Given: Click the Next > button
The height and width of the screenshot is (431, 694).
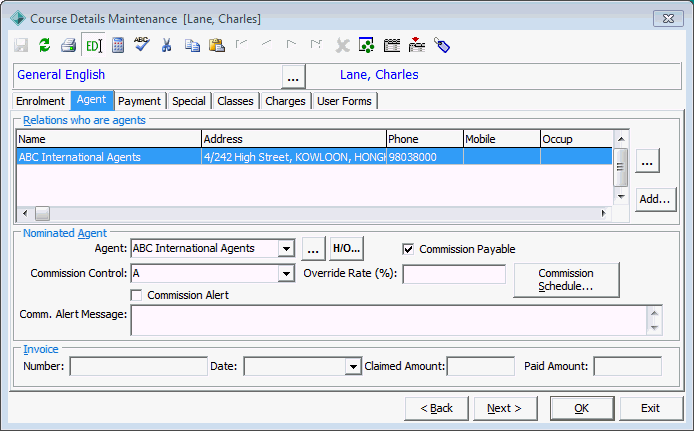Looking at the screenshot, I should point(505,408).
